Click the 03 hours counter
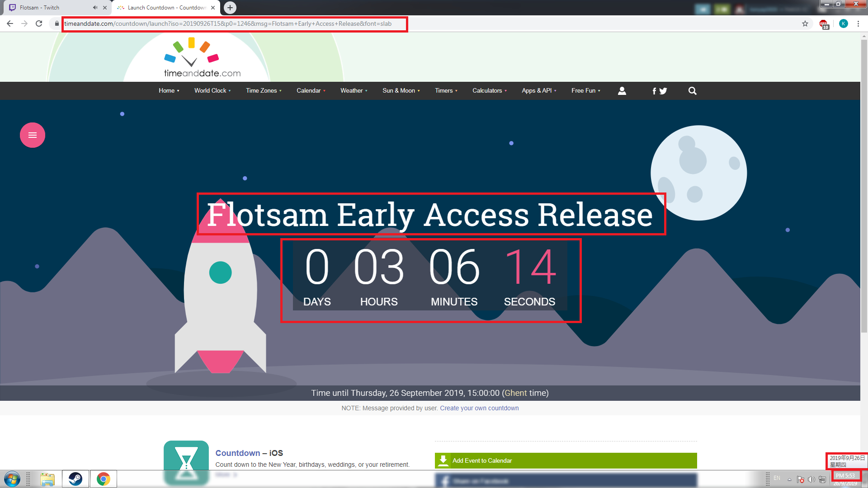 [x=379, y=267]
